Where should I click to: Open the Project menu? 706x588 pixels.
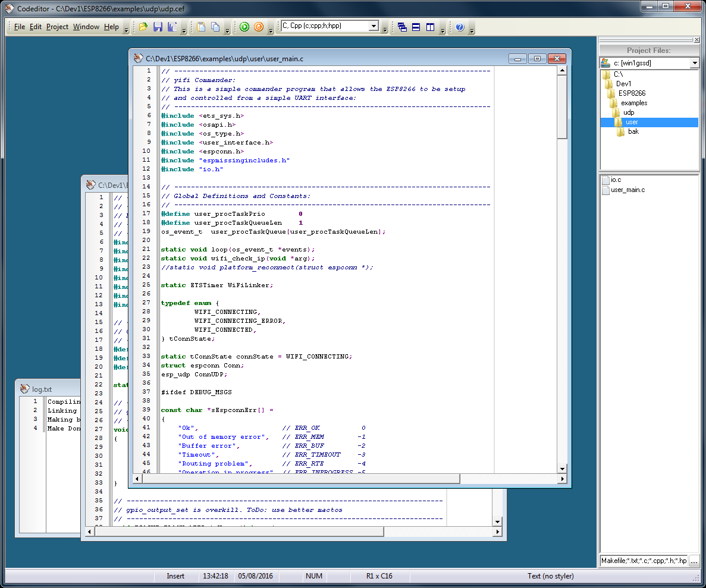[x=57, y=27]
